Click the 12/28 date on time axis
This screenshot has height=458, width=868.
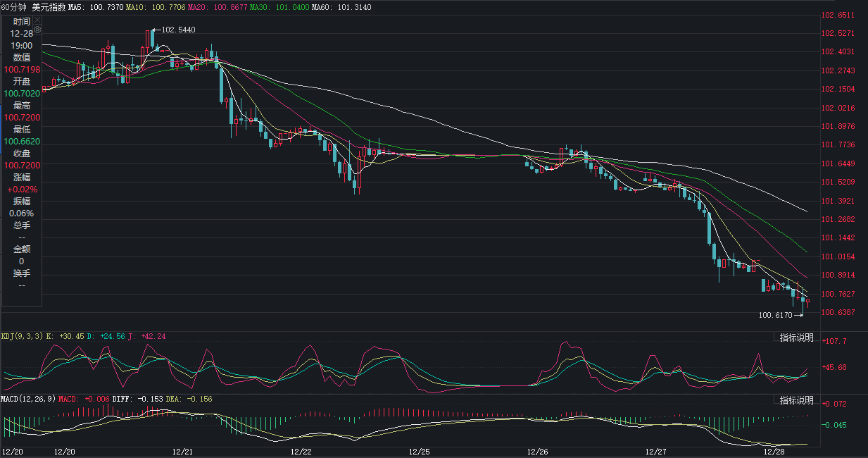[774, 451]
